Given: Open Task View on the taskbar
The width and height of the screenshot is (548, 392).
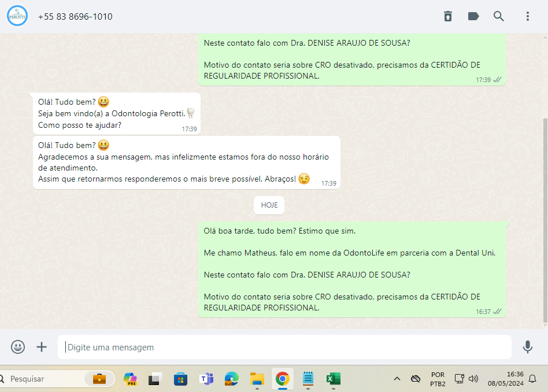Looking at the screenshot, I should 155,379.
